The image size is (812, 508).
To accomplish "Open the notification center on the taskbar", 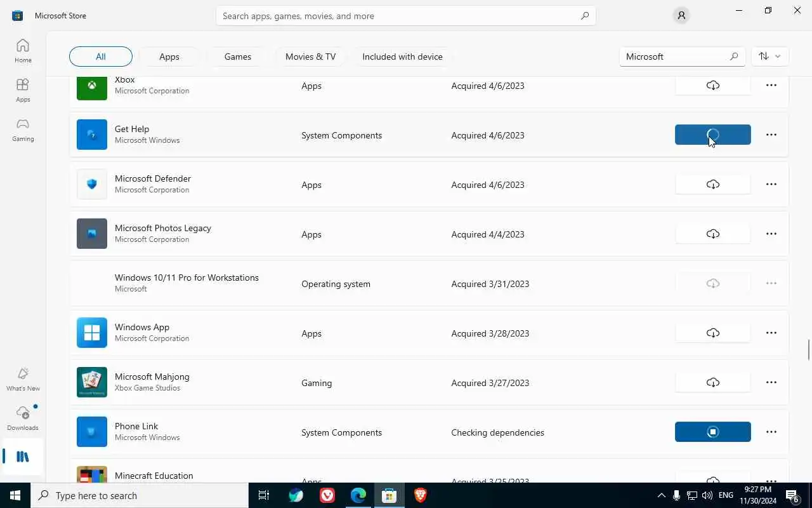I will 792,495.
